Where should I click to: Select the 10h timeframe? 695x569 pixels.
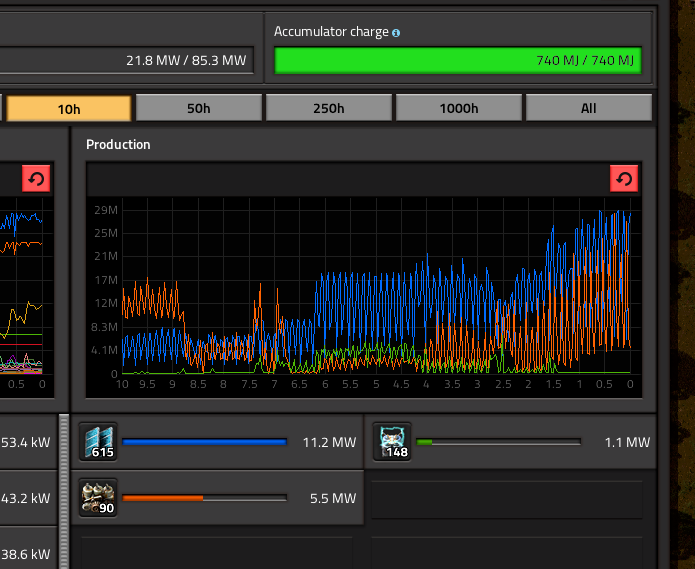[x=68, y=108]
